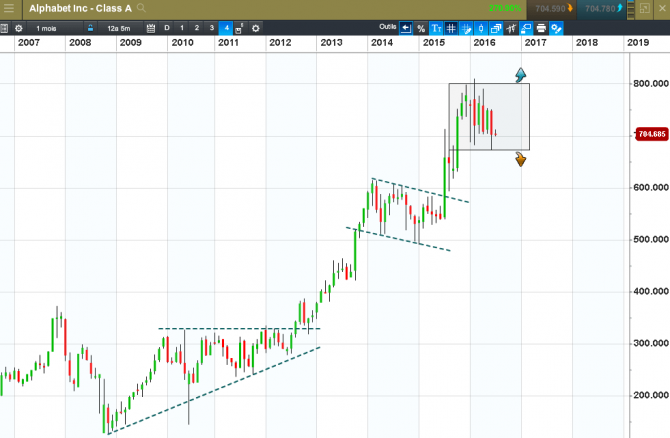Click the 2009 year label
This screenshot has height=438, width=670.
pos(130,43)
